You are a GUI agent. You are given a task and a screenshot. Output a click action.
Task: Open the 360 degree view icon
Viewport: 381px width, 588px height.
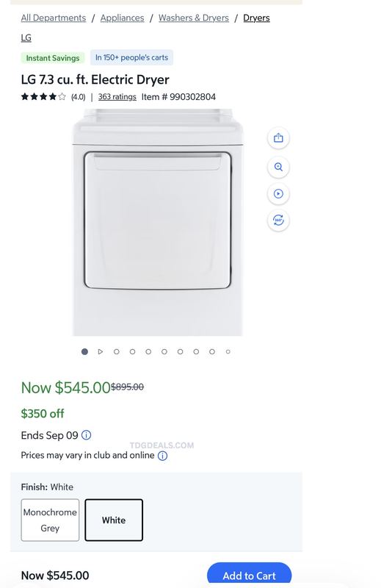pyautogui.click(x=278, y=220)
